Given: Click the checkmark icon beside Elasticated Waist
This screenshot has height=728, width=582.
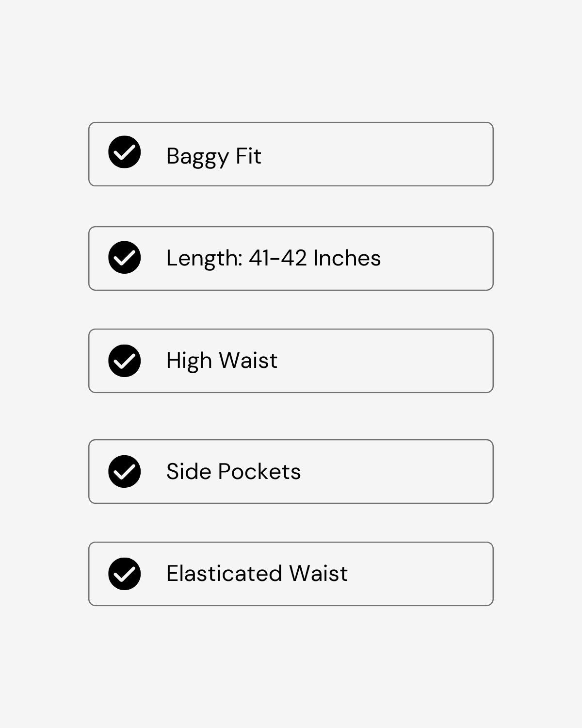Looking at the screenshot, I should pyautogui.click(x=125, y=574).
